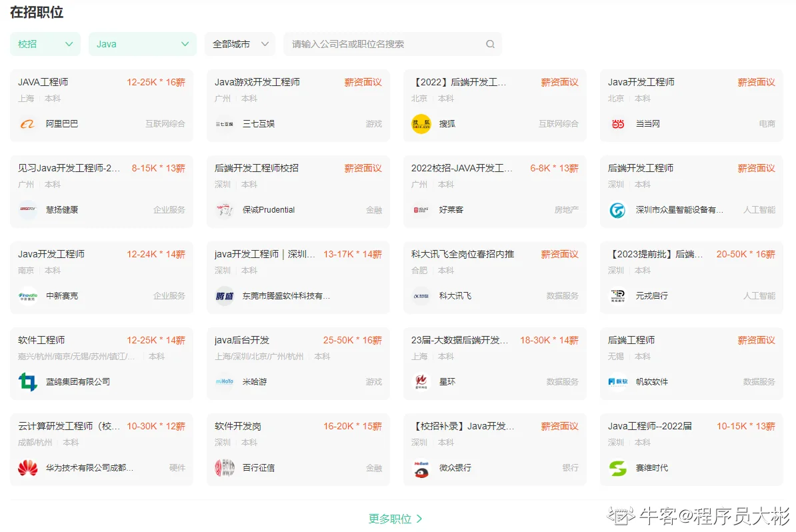Click the 星环 logo
The image size is (796, 532).
click(x=421, y=382)
